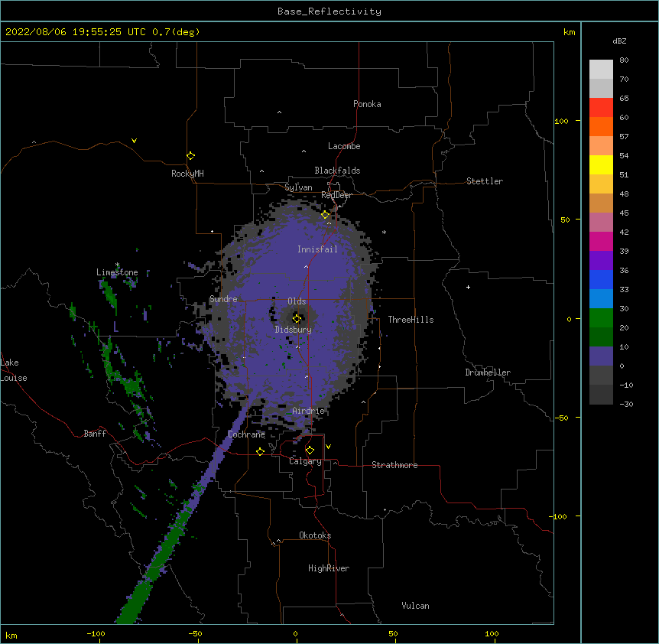Pick the light blue 30-33 dBZ legend swatch
Screen dimensions: 659x644
pyautogui.click(x=601, y=299)
